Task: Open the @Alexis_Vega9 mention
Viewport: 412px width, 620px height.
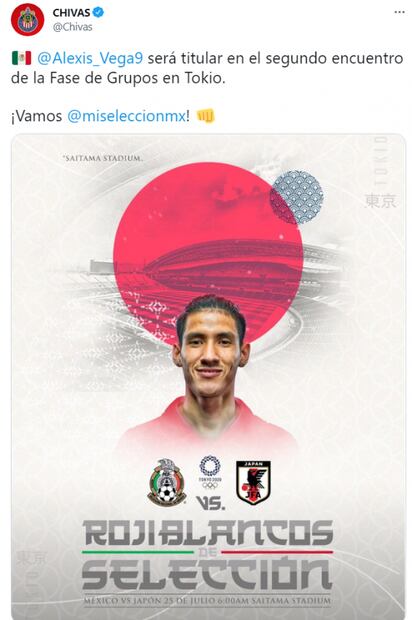Action: (90, 59)
